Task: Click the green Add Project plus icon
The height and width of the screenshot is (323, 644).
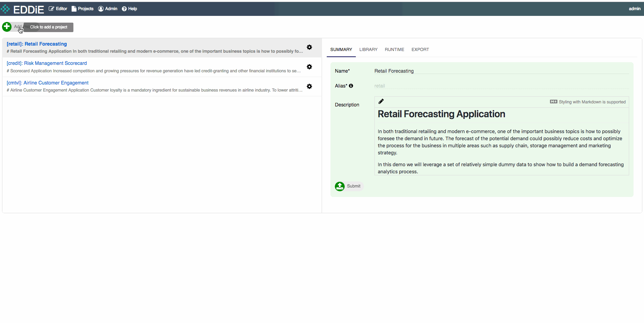Action: [7, 27]
